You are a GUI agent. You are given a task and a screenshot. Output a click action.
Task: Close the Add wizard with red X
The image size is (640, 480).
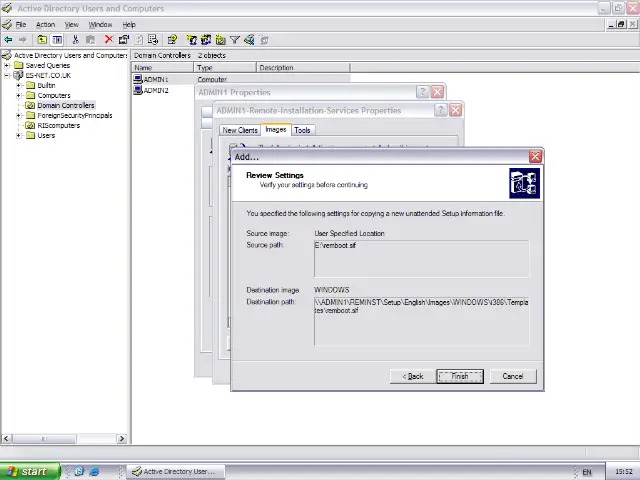click(x=535, y=156)
